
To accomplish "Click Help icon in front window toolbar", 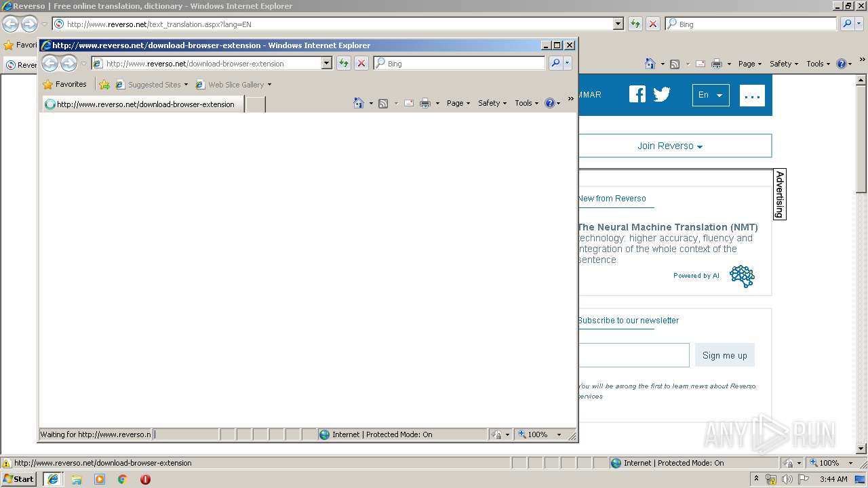I will [549, 103].
